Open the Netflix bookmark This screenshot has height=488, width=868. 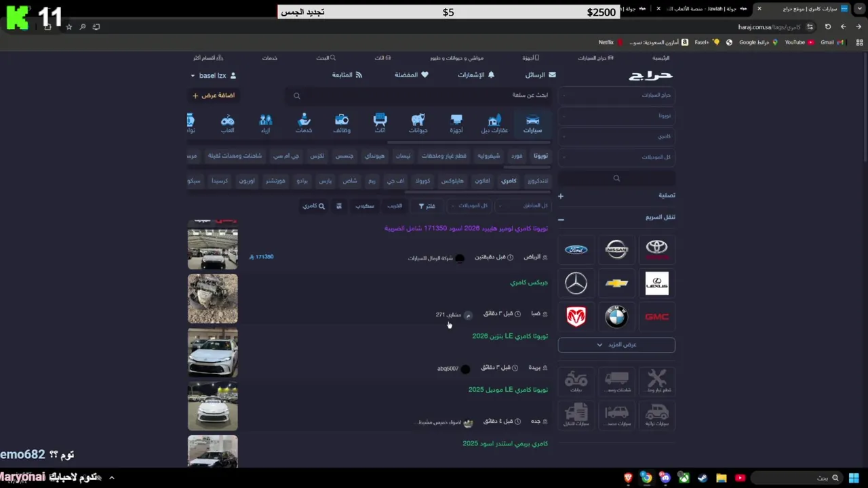[610, 42]
